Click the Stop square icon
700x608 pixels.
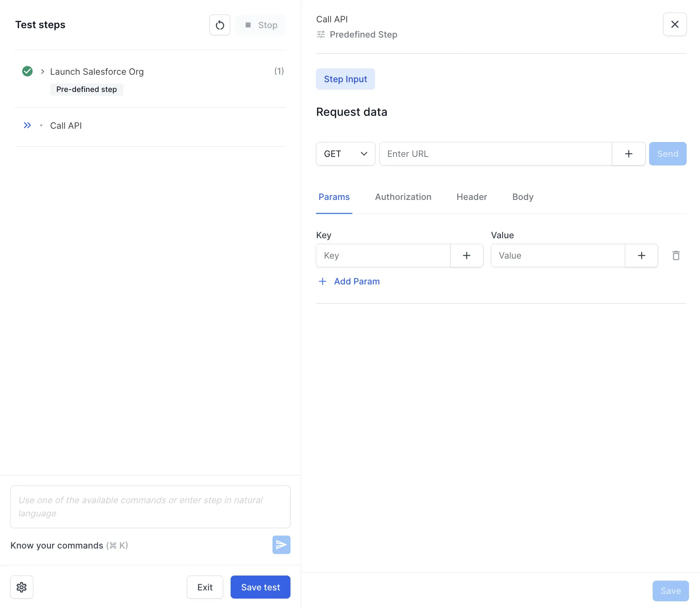(x=248, y=25)
